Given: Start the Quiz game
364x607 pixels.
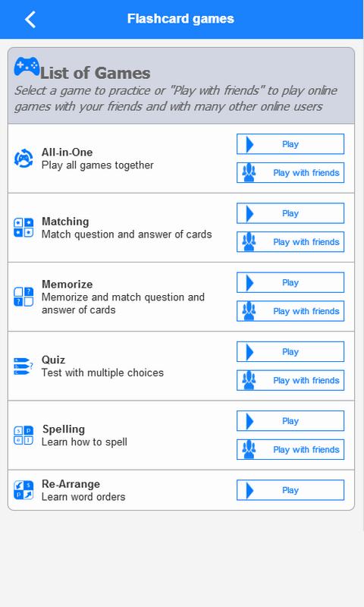Looking at the screenshot, I should tap(290, 352).
